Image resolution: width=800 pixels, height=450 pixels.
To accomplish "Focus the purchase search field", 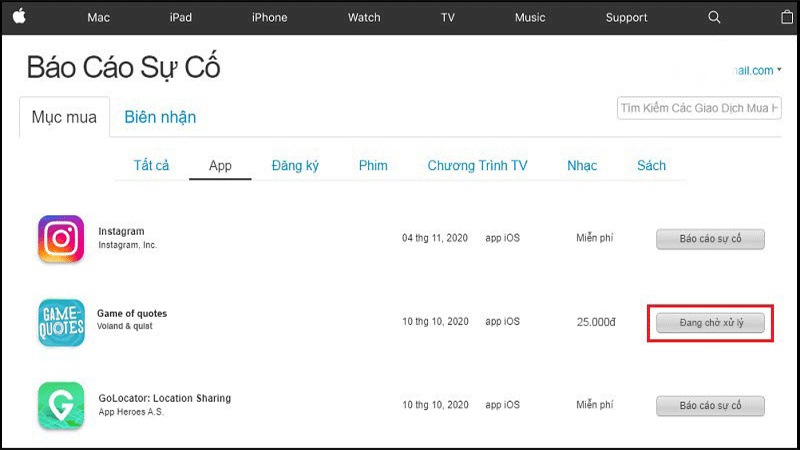I will (x=699, y=108).
